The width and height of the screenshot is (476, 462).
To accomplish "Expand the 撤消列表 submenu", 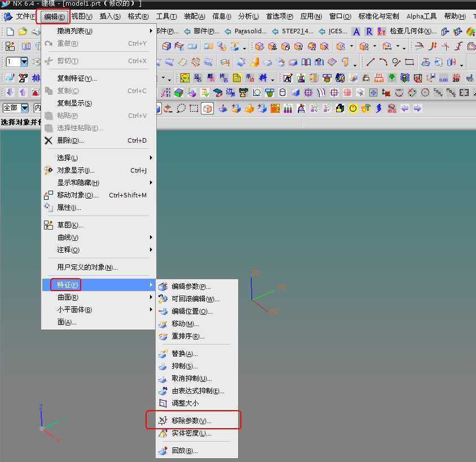I will click(99, 31).
